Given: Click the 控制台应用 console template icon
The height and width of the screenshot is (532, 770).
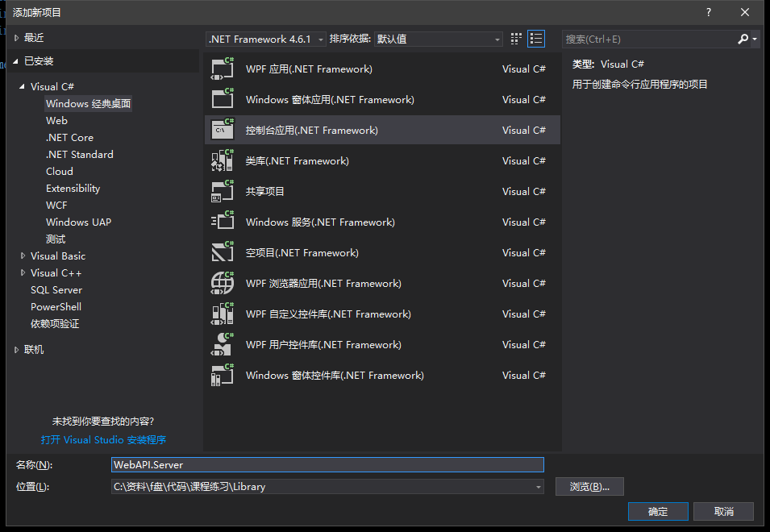Looking at the screenshot, I should (223, 130).
